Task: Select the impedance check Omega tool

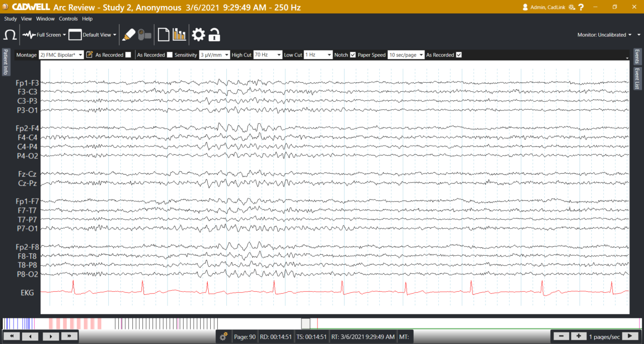Action: tap(10, 34)
